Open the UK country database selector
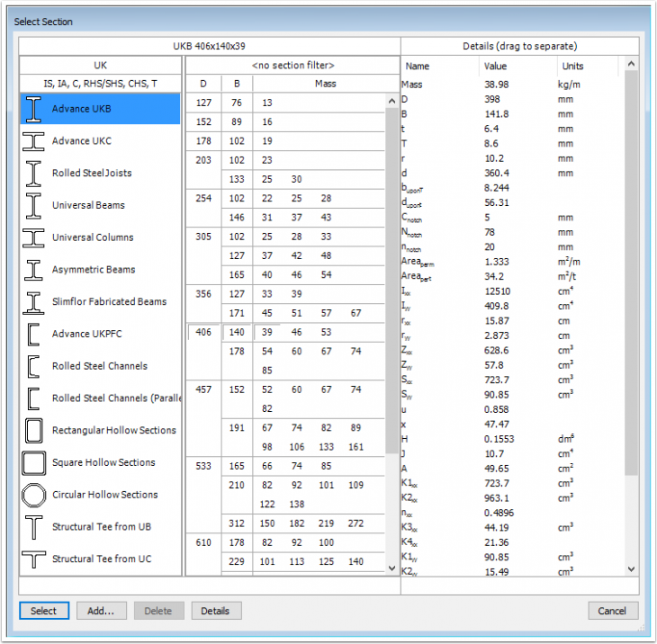Screen dimensions: 657x644 click(x=100, y=66)
